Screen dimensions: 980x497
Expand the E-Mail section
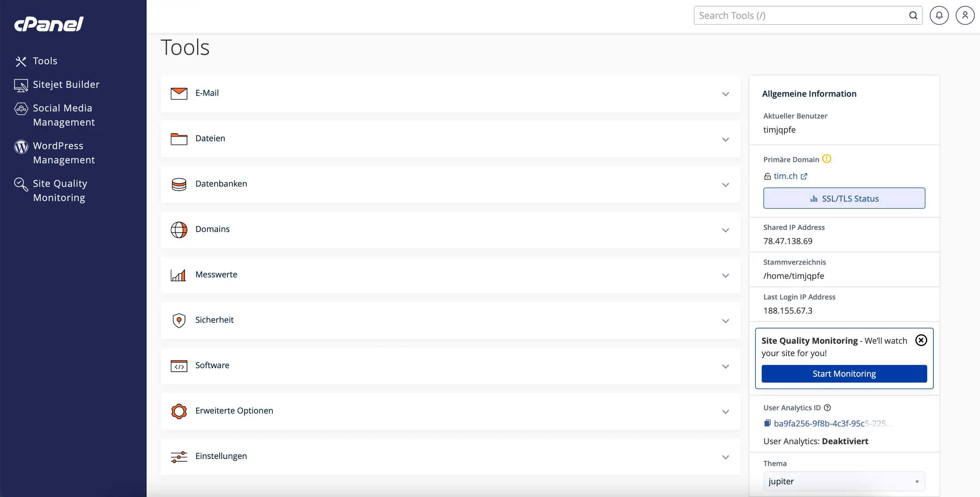pyautogui.click(x=725, y=94)
